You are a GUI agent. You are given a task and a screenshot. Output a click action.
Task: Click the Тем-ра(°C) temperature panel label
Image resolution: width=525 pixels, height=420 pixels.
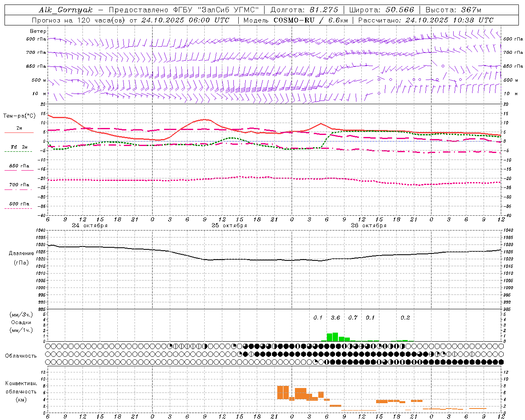click(20, 116)
